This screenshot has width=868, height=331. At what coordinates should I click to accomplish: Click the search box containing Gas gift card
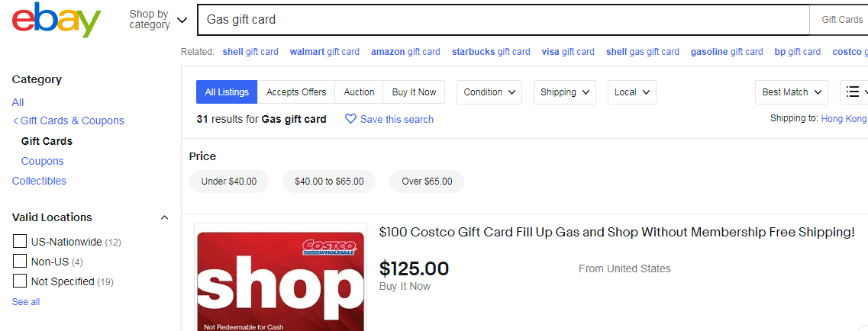tap(502, 20)
